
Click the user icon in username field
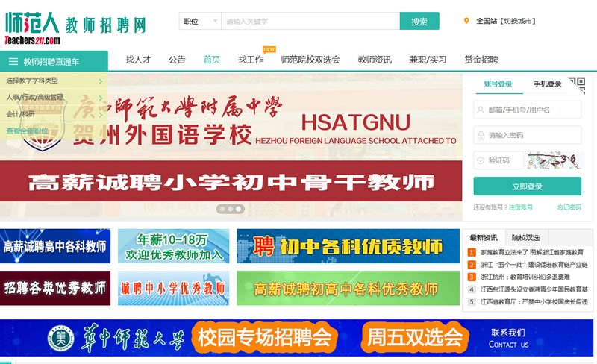click(x=481, y=110)
